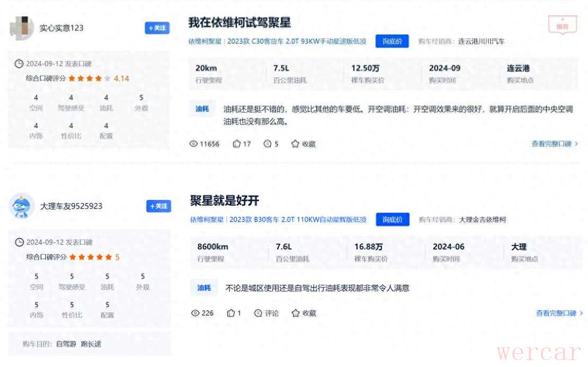Click the eye icon showing 11656 views
The width and height of the screenshot is (588, 367).
pyautogui.click(x=193, y=144)
